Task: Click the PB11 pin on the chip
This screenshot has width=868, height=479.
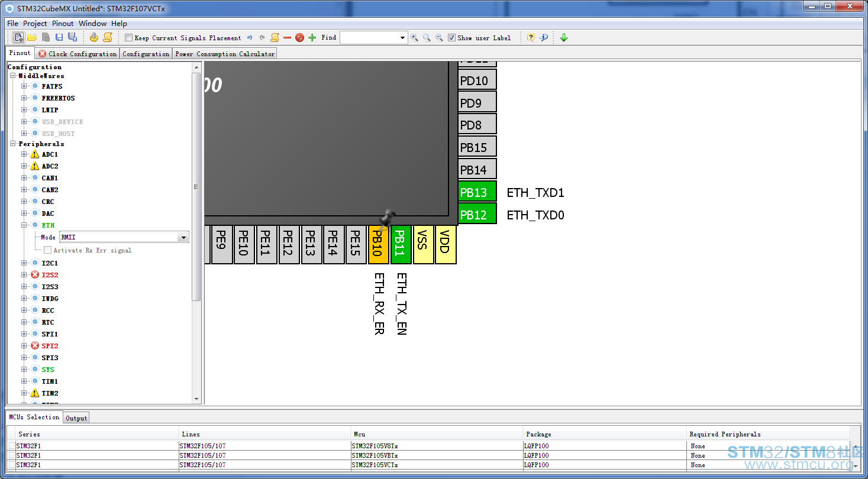Action: 401,244
